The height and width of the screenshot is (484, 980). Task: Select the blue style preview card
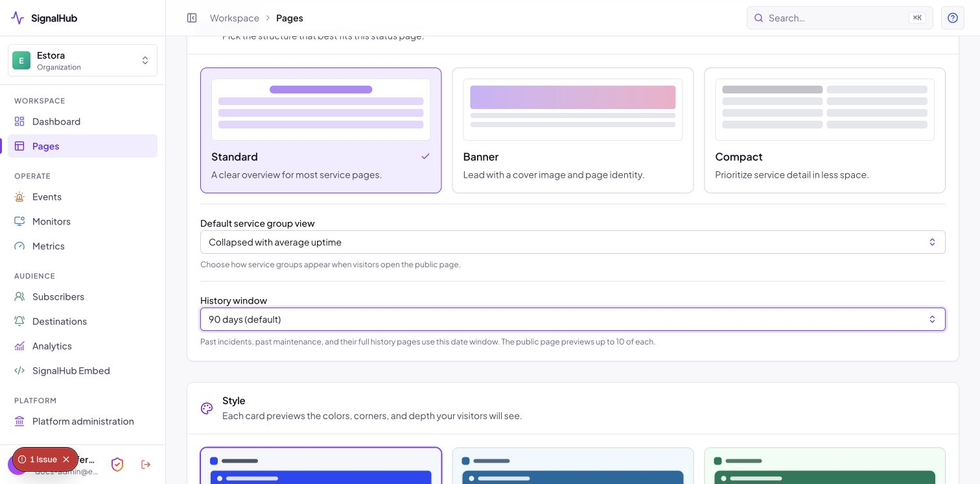[x=321, y=466]
